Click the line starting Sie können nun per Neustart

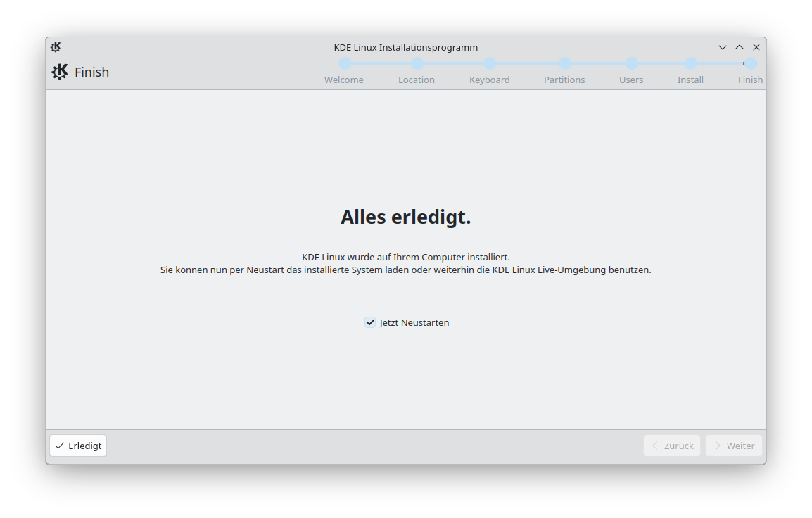tap(406, 270)
